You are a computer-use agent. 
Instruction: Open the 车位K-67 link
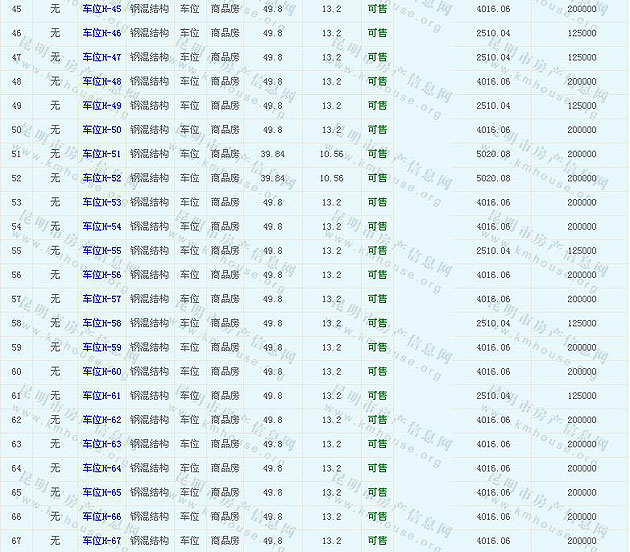coord(101,541)
